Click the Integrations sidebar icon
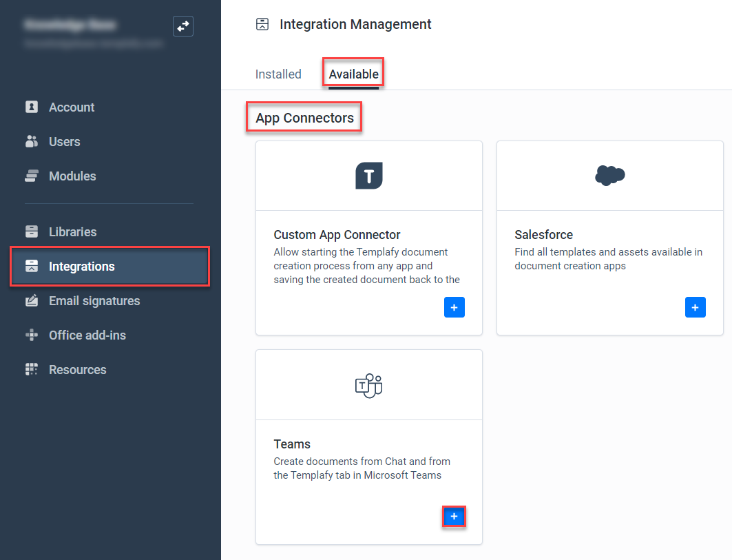This screenshot has width=732, height=560. coord(31,266)
